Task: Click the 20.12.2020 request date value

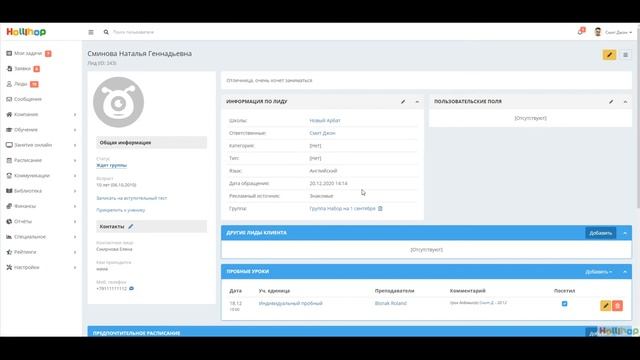Action: coord(329,183)
